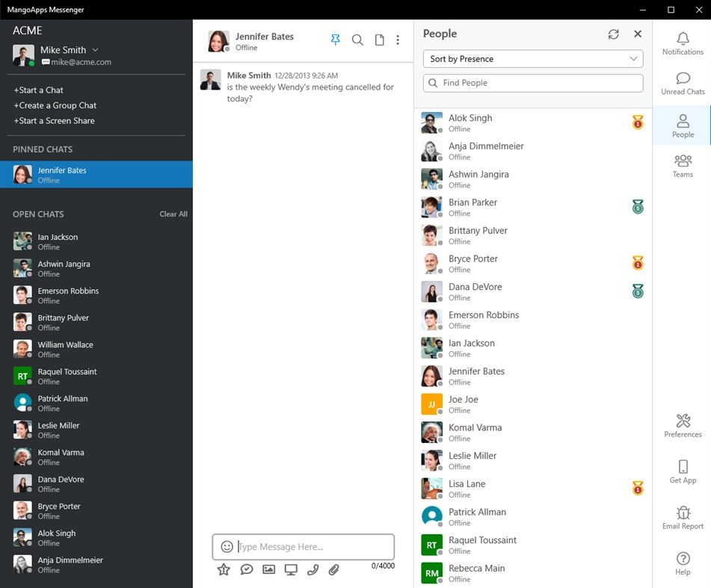This screenshot has height=588, width=711.
Task: Unpin the Jennifer Bates chat
Action: (335, 40)
